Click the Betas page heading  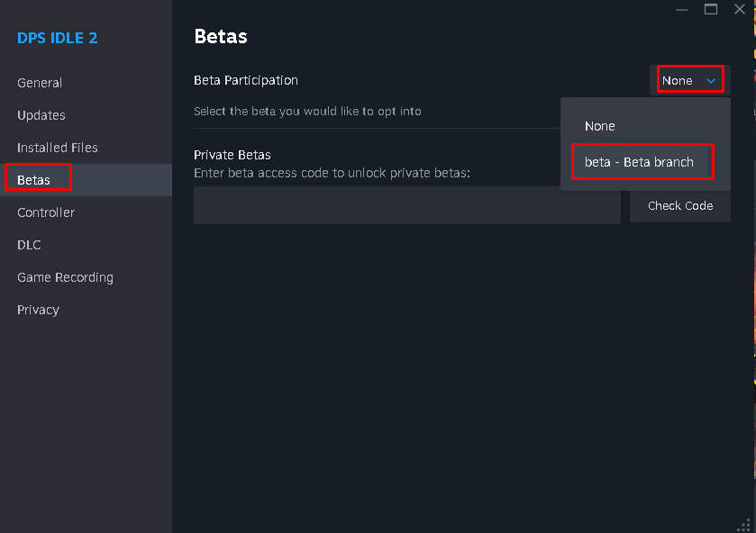point(221,37)
